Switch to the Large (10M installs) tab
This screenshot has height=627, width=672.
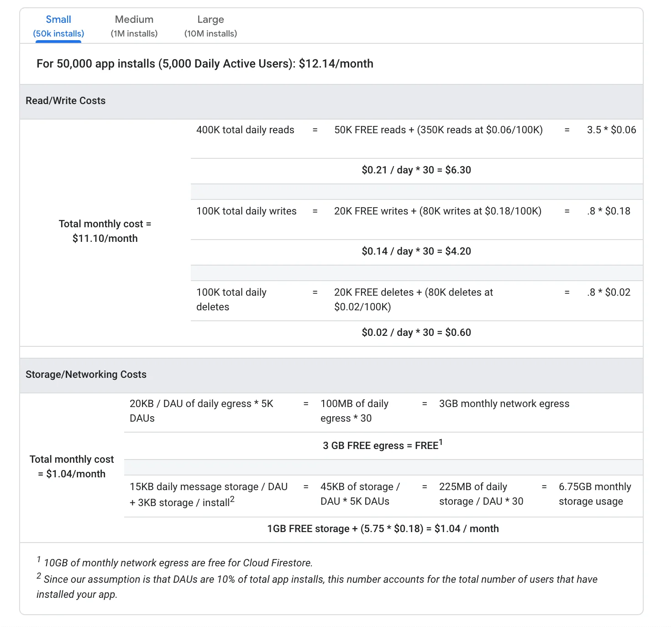[210, 26]
